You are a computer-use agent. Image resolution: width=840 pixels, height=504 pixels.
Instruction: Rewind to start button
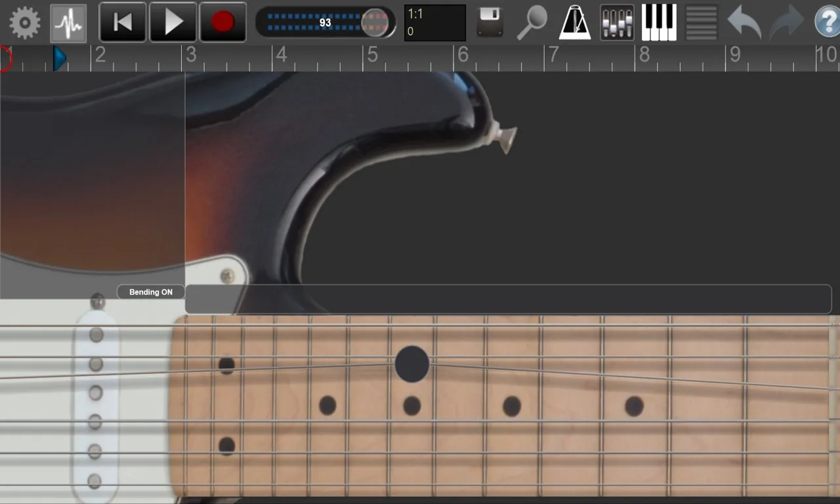123,22
